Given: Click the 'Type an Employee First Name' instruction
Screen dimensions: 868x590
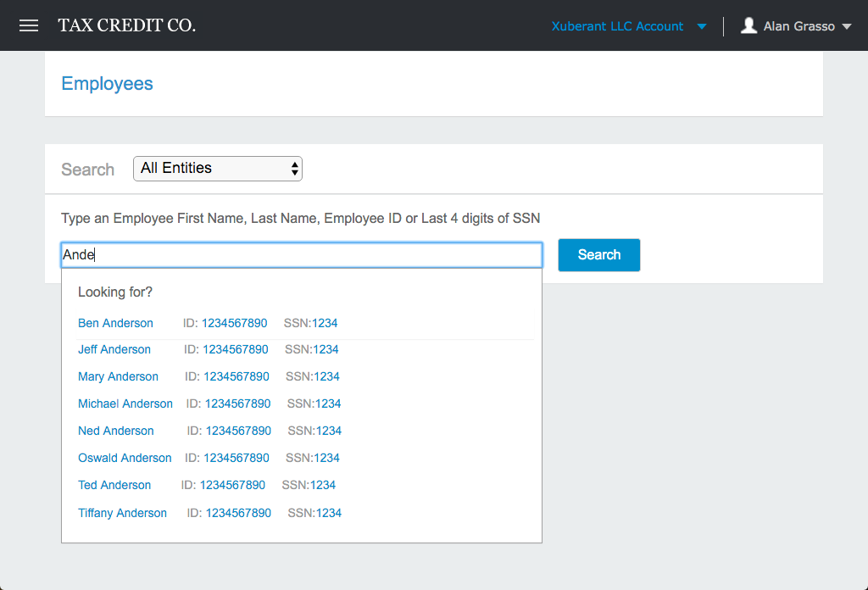Looking at the screenshot, I should [x=301, y=219].
